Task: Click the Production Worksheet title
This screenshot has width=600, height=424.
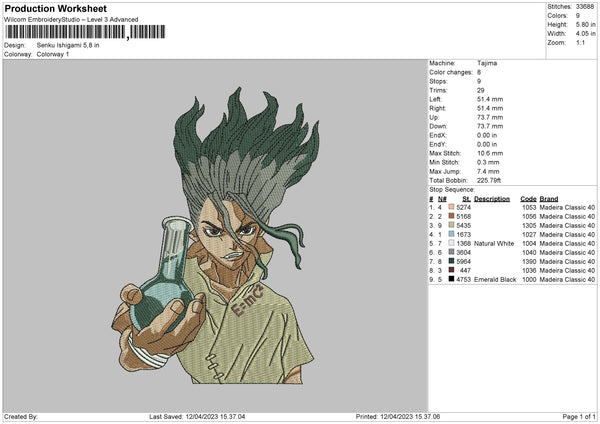Action: [55, 8]
